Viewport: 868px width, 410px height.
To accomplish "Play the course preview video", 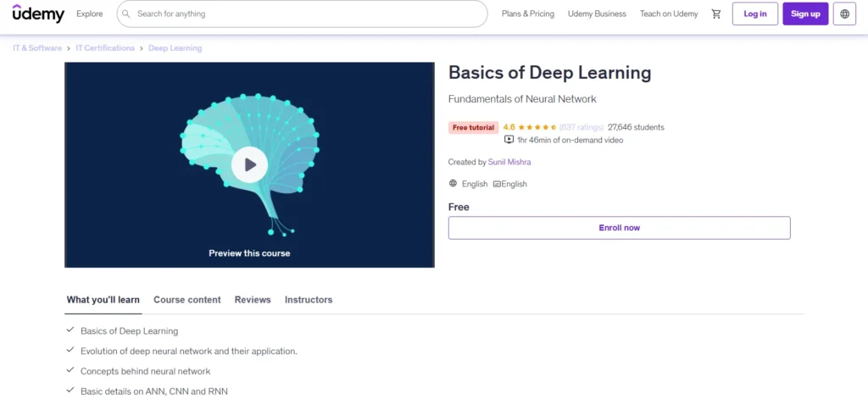I will pyautogui.click(x=249, y=164).
